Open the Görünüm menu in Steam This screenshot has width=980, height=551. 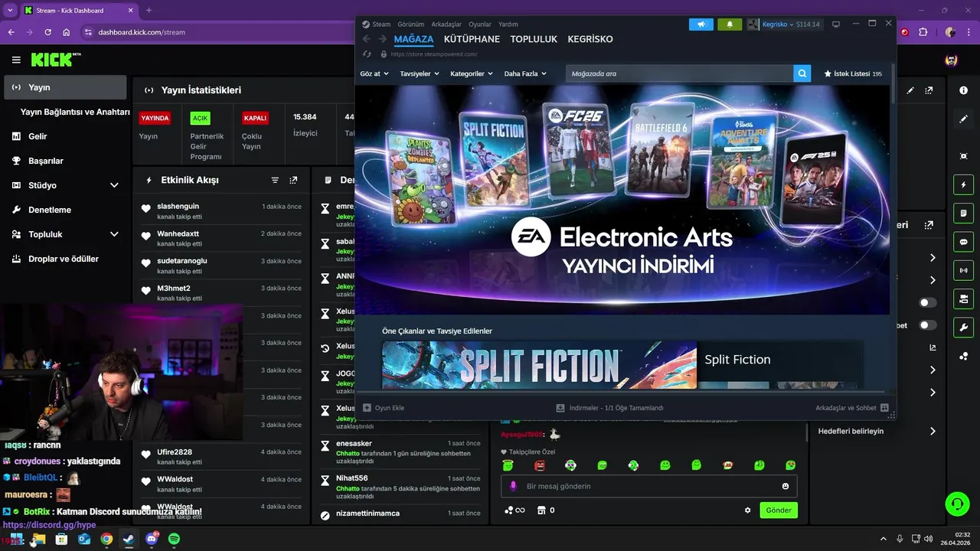(x=411, y=24)
